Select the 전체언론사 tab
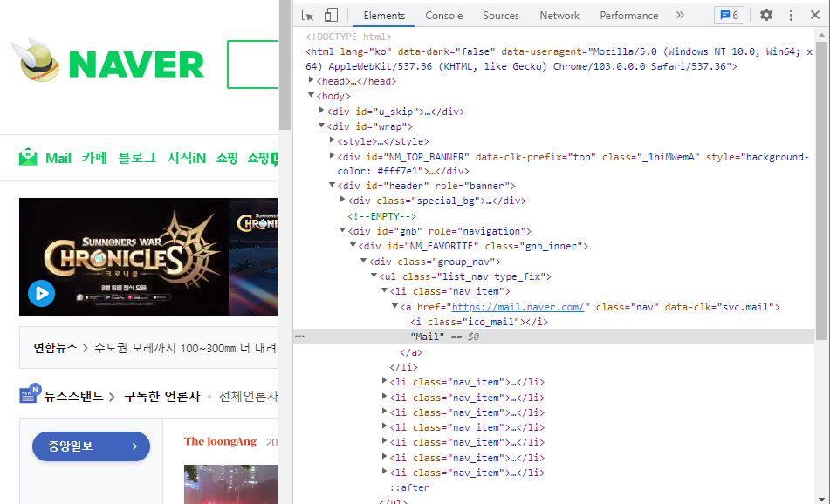Image resolution: width=830 pixels, height=504 pixels. (x=248, y=396)
